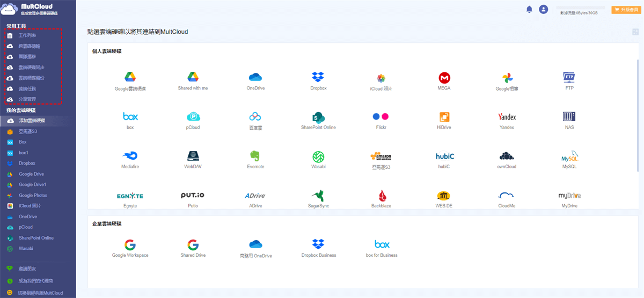Click the orange upgrade account button
The image size is (644, 298).
click(626, 10)
